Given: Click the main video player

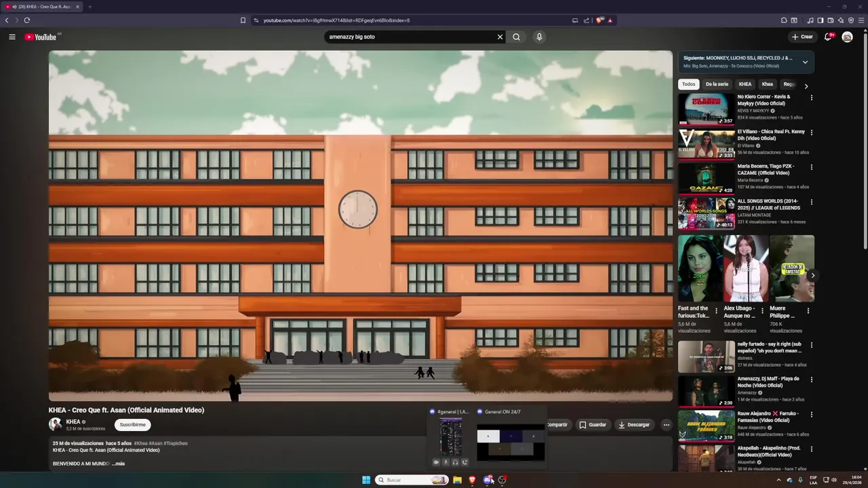Looking at the screenshot, I should [x=361, y=226].
